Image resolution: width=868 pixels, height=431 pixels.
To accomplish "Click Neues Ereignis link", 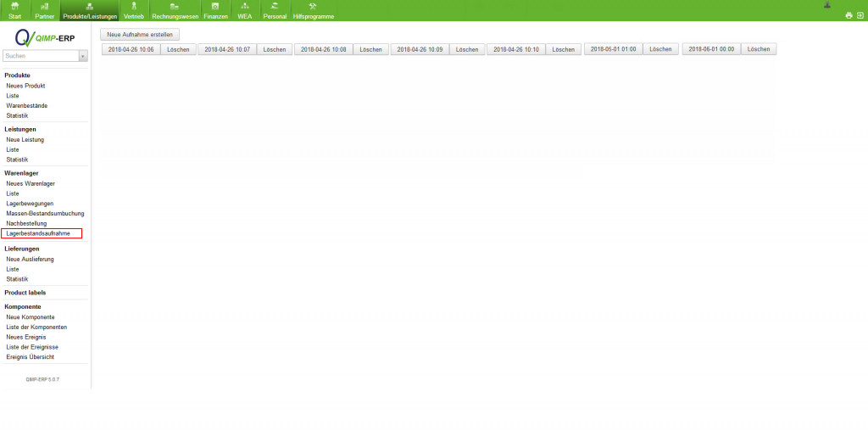I will coord(26,337).
